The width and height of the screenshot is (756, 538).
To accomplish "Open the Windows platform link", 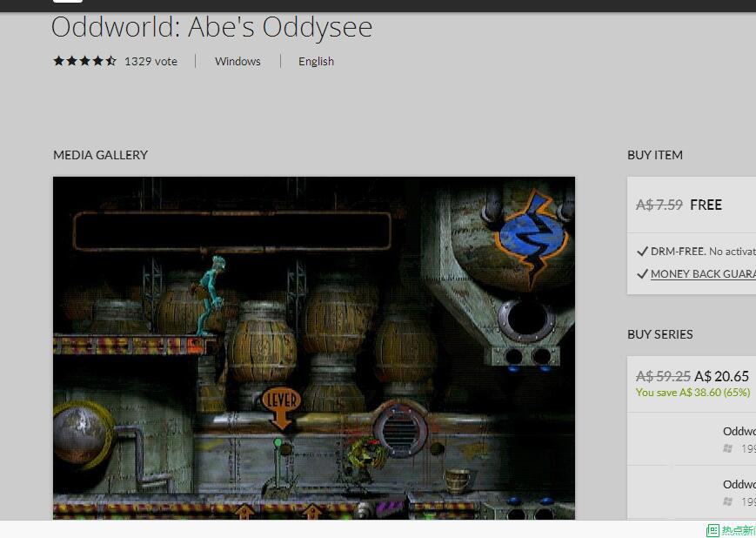I will click(238, 61).
